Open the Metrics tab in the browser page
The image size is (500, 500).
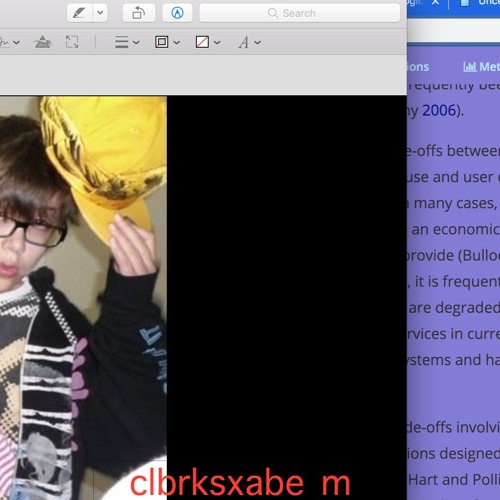tap(482, 67)
